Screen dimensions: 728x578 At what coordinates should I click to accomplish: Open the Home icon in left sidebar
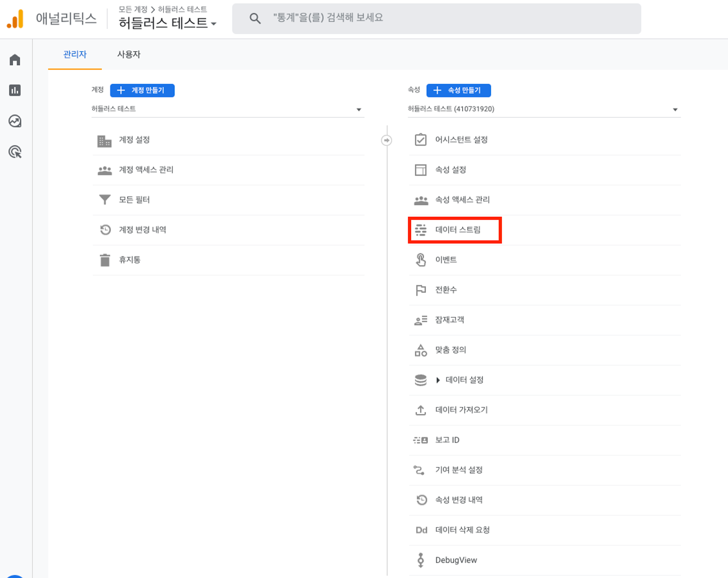point(15,60)
